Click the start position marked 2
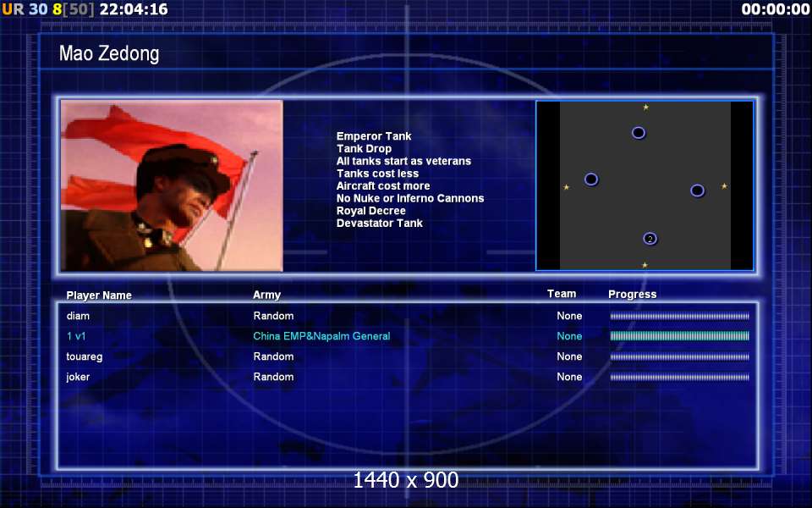 pos(650,239)
